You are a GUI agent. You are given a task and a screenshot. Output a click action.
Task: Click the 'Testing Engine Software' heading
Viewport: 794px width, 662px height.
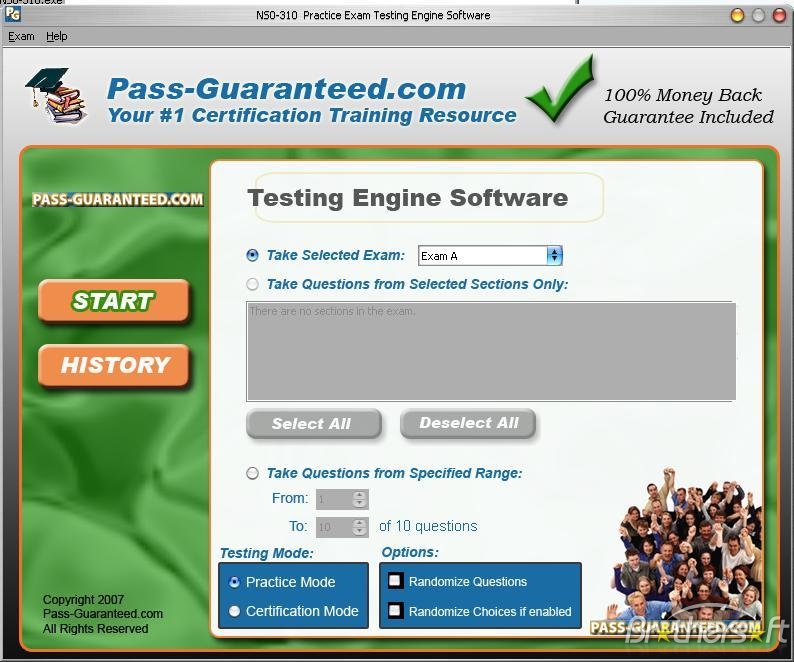(x=408, y=198)
